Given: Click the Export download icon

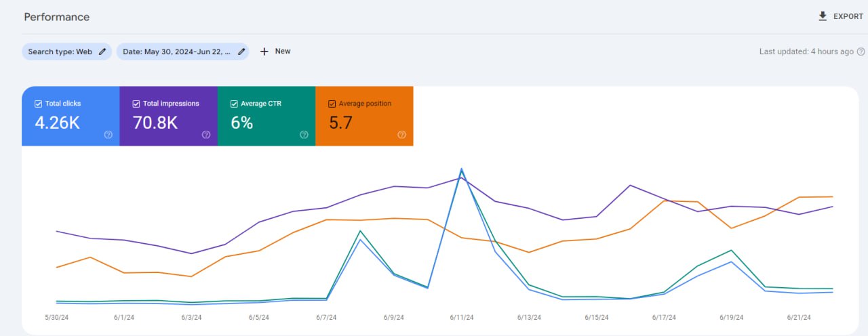Looking at the screenshot, I should tap(823, 16).
